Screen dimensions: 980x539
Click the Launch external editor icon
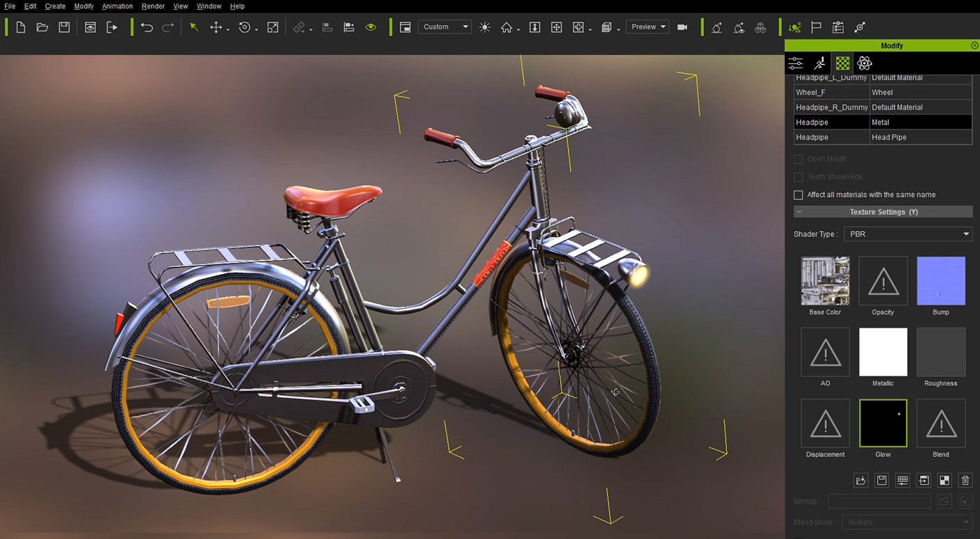924,481
